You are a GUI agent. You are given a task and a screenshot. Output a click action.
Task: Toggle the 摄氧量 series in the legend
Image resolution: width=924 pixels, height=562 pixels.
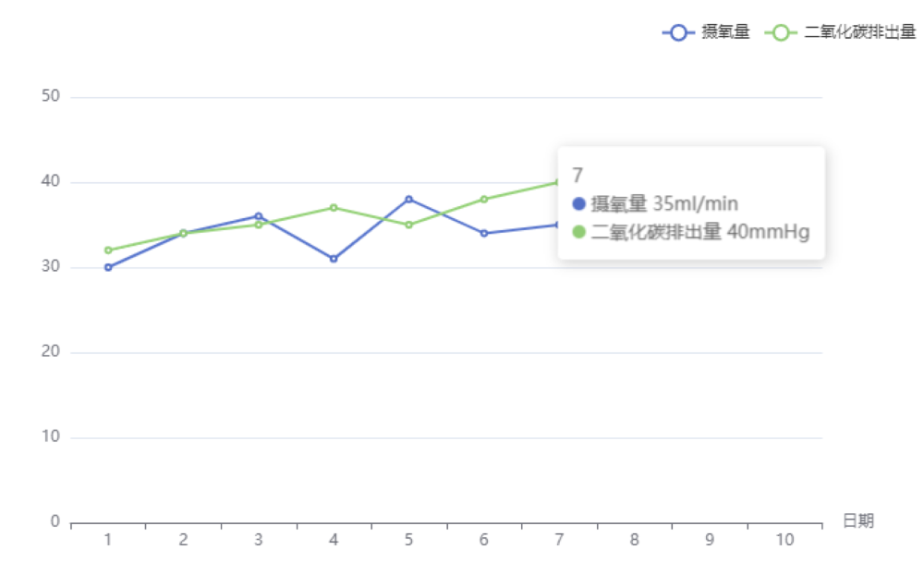[x=725, y=32]
